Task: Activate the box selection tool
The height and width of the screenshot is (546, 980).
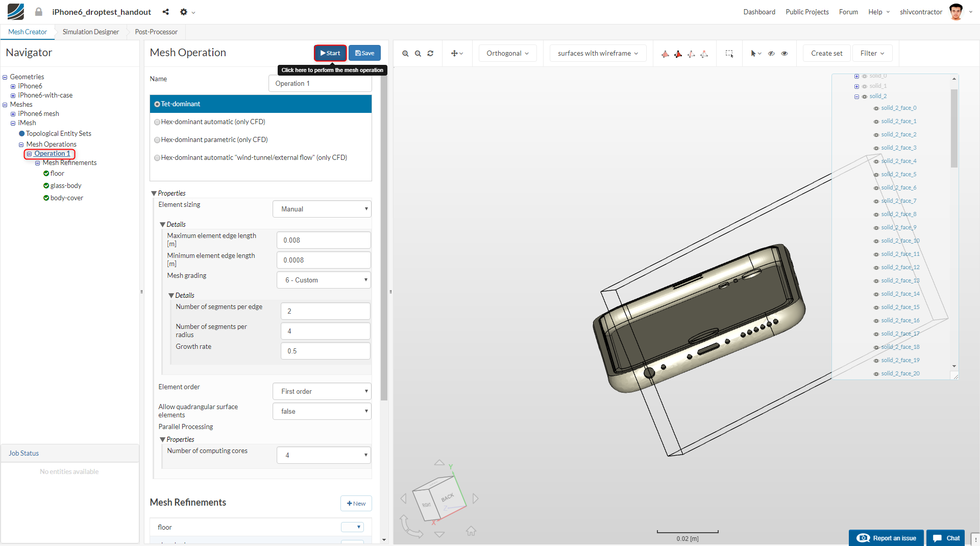Action: [x=729, y=54]
